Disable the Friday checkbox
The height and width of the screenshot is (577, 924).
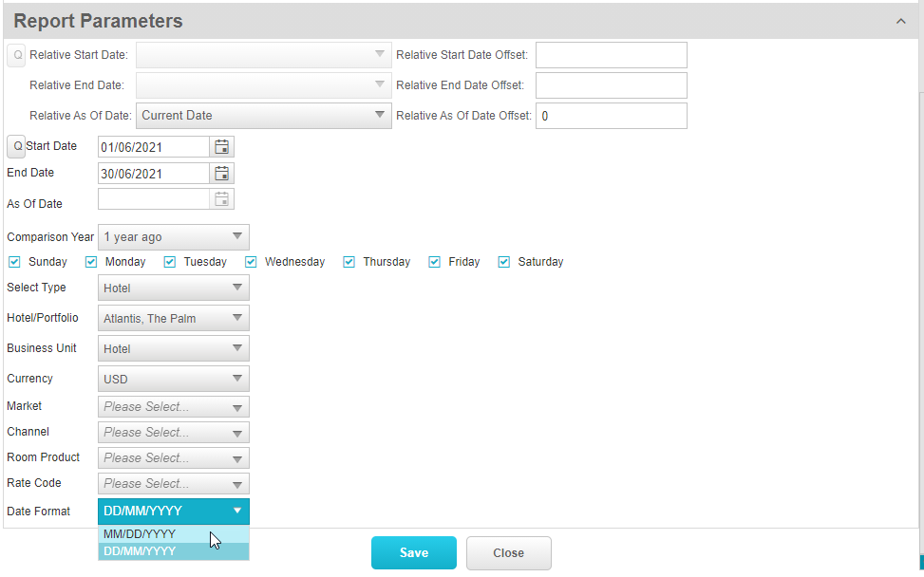434,261
